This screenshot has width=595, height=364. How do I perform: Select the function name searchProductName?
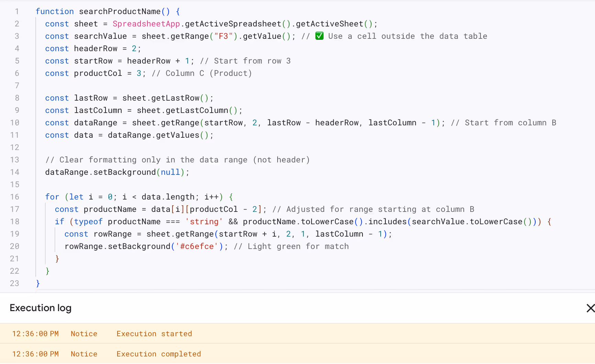(120, 11)
